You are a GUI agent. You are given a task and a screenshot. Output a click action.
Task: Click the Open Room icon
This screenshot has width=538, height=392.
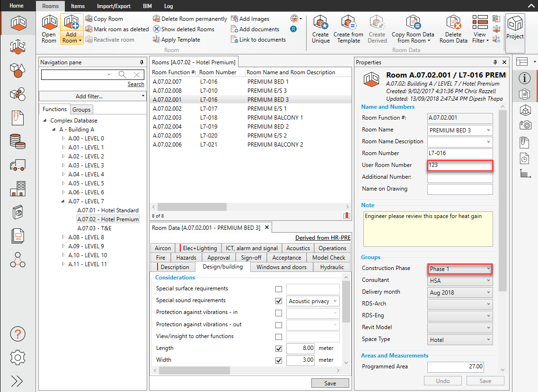pyautogui.click(x=49, y=23)
